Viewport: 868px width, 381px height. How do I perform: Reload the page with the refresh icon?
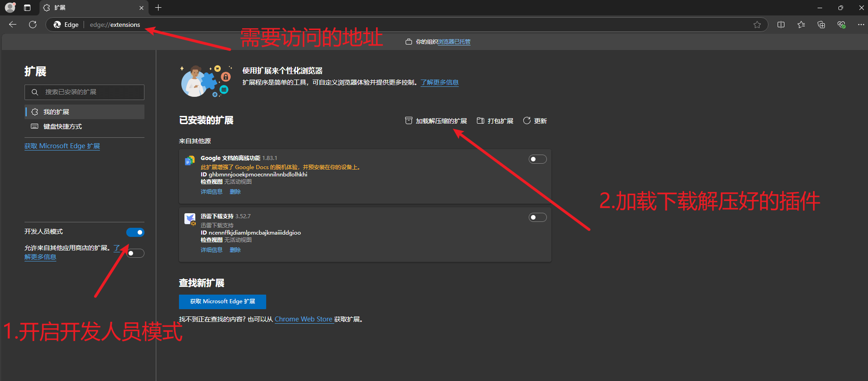coord(33,25)
